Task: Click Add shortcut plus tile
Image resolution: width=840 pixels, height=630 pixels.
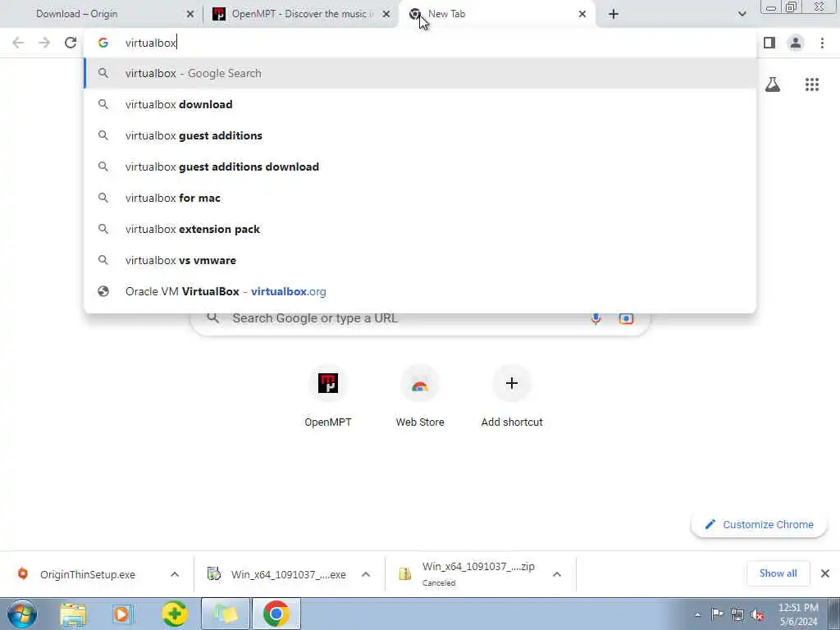Action: point(512,396)
